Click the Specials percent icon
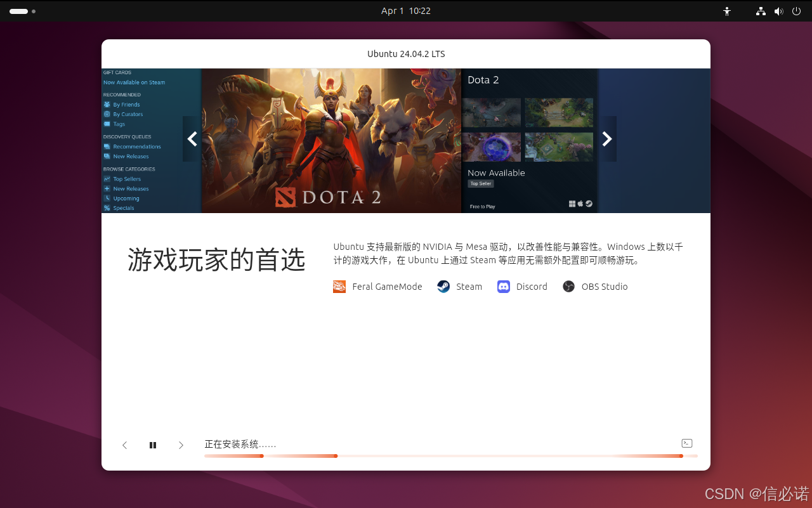 pos(108,207)
